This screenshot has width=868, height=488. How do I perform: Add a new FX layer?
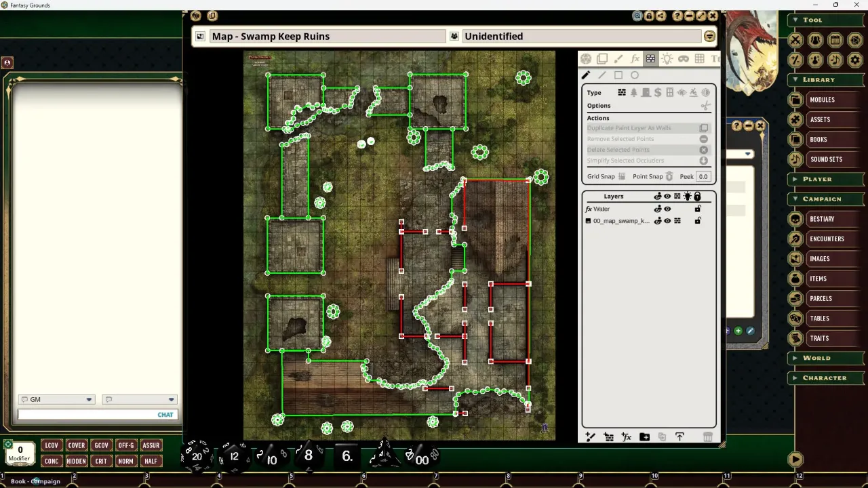(627, 437)
